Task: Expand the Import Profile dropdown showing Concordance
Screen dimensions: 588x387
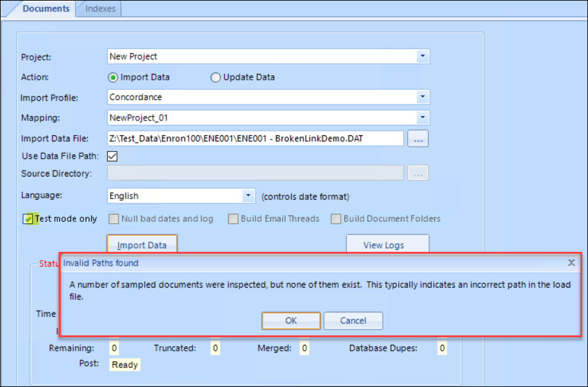Action: [422, 97]
